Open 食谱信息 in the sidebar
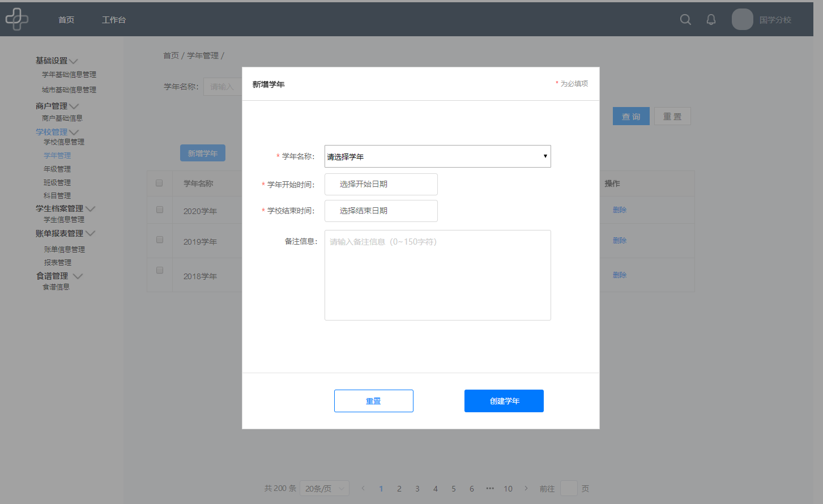Image resolution: width=823 pixels, height=504 pixels. coord(56,287)
